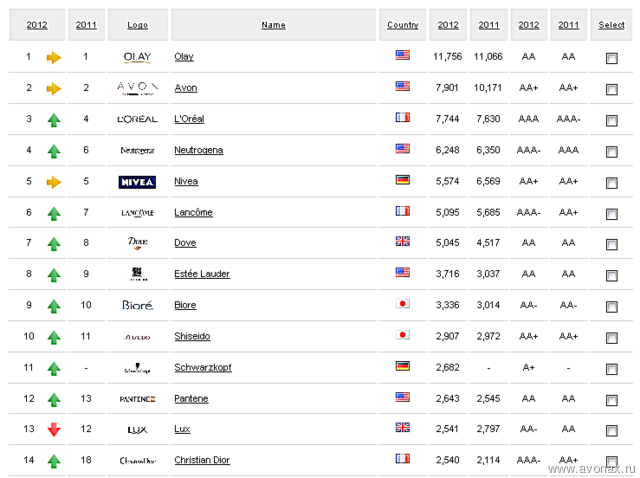640x478 pixels.
Task: Click the Olay brand logo image
Action: pyautogui.click(x=138, y=57)
